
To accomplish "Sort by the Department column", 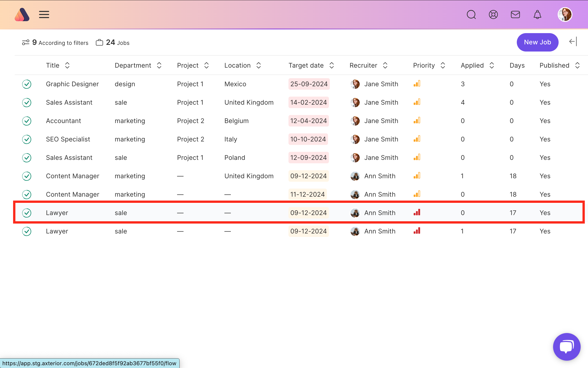I will 159,65.
